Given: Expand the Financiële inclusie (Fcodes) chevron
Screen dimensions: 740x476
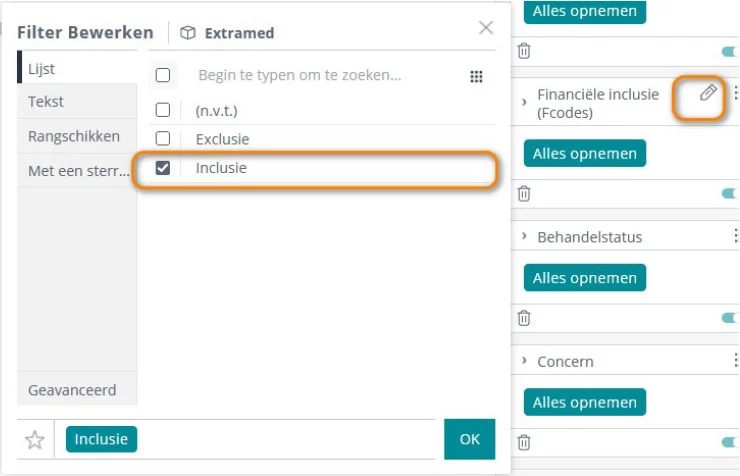Looking at the screenshot, I should pos(524,102).
